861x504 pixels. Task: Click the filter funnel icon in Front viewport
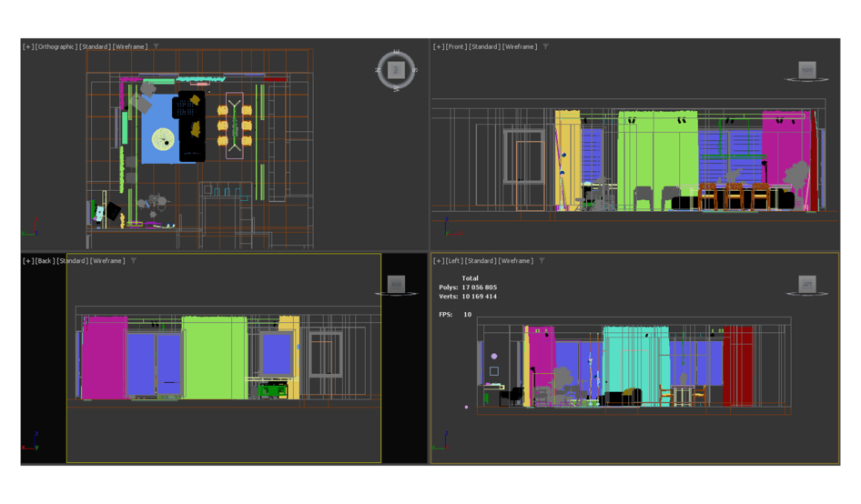click(545, 46)
